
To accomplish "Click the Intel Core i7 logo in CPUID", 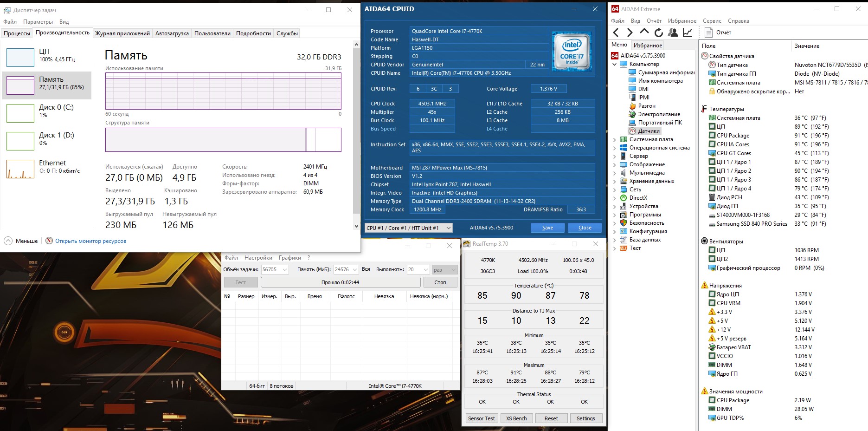I will (572, 52).
